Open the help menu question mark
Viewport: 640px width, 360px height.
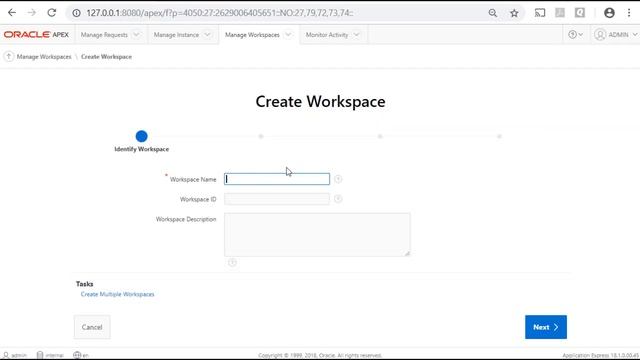[576, 35]
